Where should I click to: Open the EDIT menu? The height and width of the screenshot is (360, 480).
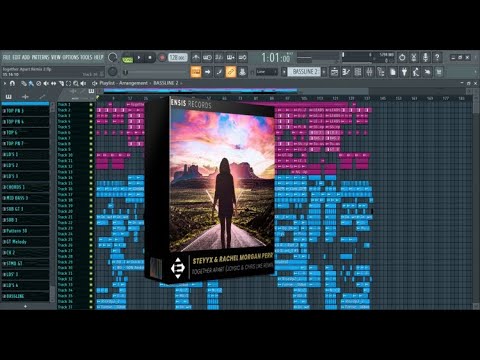pos(17,57)
